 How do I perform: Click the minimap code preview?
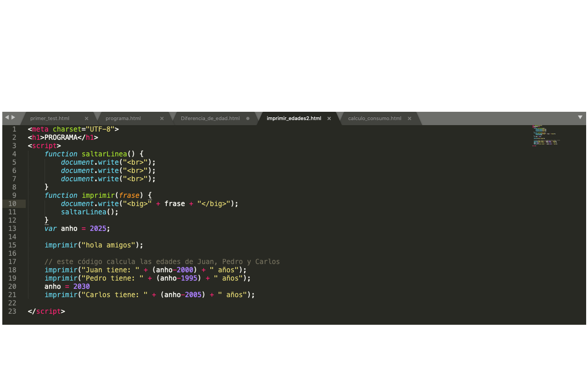coord(546,136)
